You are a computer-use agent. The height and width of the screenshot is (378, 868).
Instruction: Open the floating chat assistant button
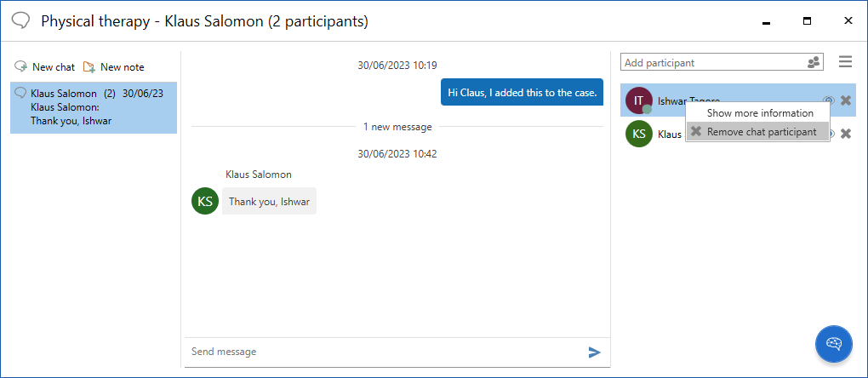[834, 344]
